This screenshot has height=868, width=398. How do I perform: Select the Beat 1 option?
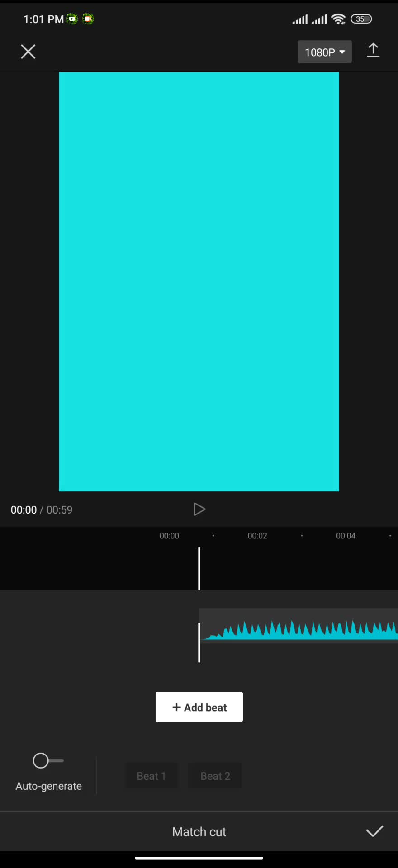(152, 776)
